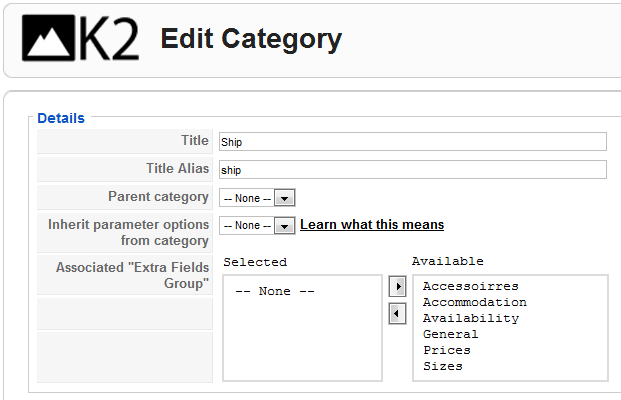Click into the Title Alias field
The height and width of the screenshot is (400, 621).
413,170
